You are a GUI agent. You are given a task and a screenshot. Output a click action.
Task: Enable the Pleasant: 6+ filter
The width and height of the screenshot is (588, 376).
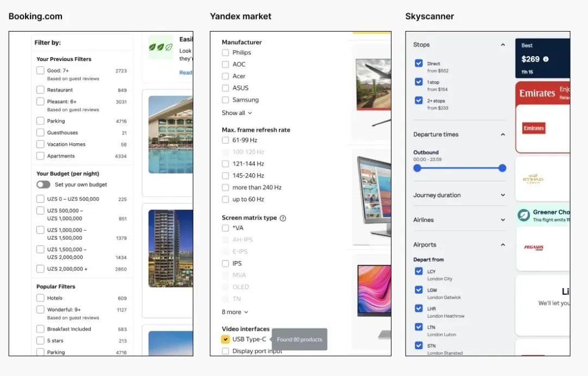[40, 101]
